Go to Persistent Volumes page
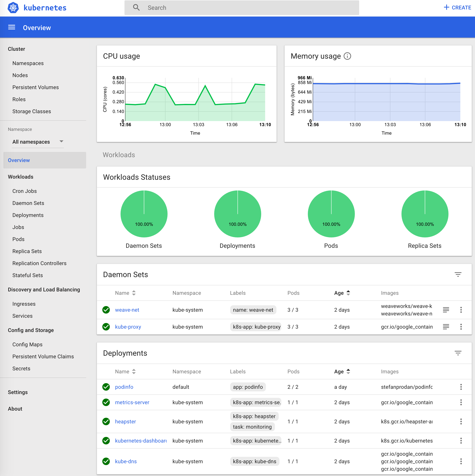This screenshot has width=475, height=476. tap(36, 87)
